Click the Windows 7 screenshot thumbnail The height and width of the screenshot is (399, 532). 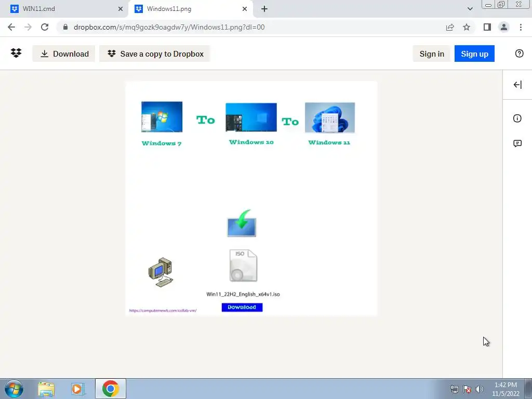pyautogui.click(x=162, y=117)
